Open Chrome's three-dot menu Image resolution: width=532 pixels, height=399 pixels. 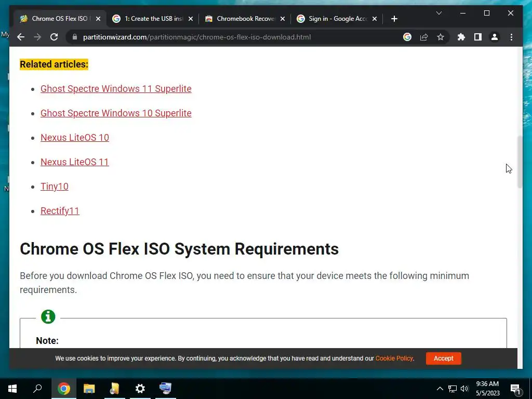(511, 37)
